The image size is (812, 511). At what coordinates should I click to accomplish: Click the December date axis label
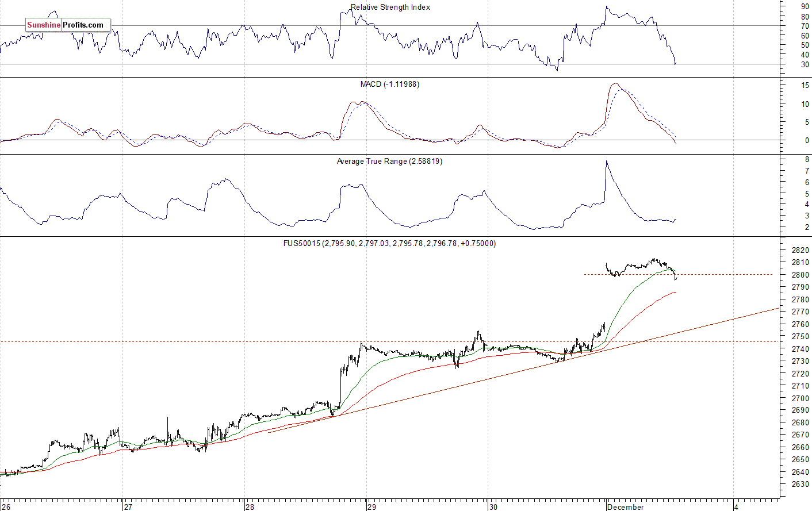tap(626, 507)
